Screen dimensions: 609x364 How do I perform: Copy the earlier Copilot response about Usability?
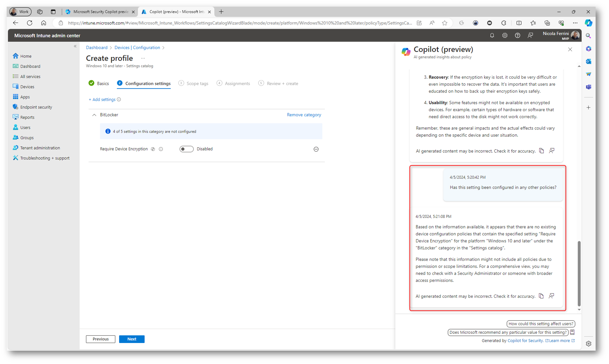pos(542,150)
